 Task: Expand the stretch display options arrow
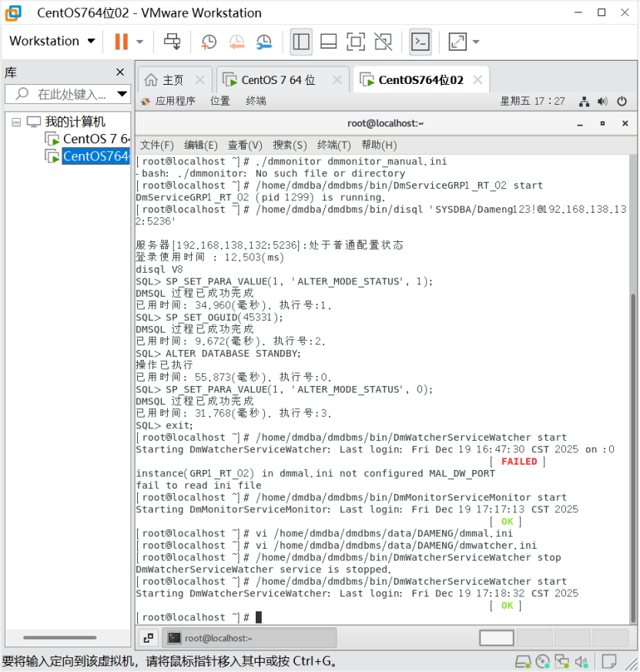[476, 42]
